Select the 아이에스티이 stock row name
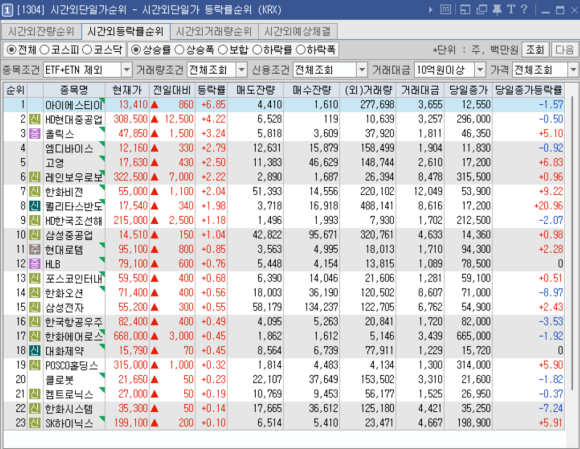Screen dimensions: 580x449 point(74,105)
